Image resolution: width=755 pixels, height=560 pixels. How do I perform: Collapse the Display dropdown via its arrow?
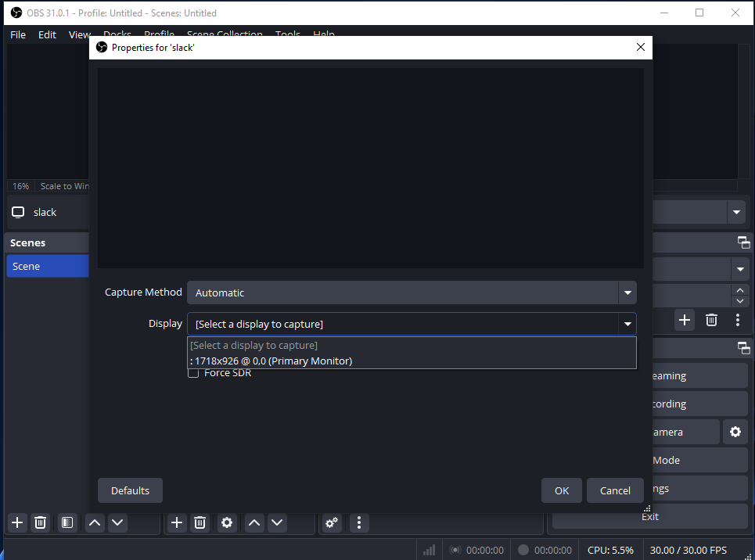click(x=627, y=324)
